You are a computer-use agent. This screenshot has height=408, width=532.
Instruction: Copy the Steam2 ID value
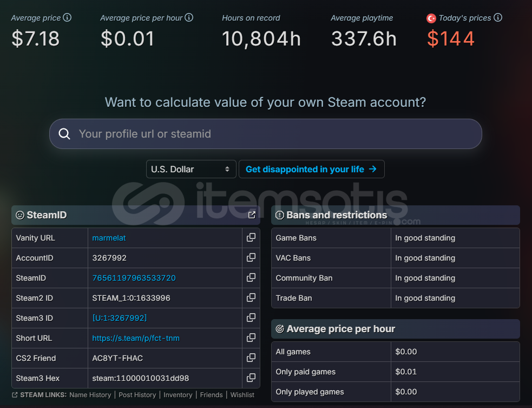(x=251, y=297)
